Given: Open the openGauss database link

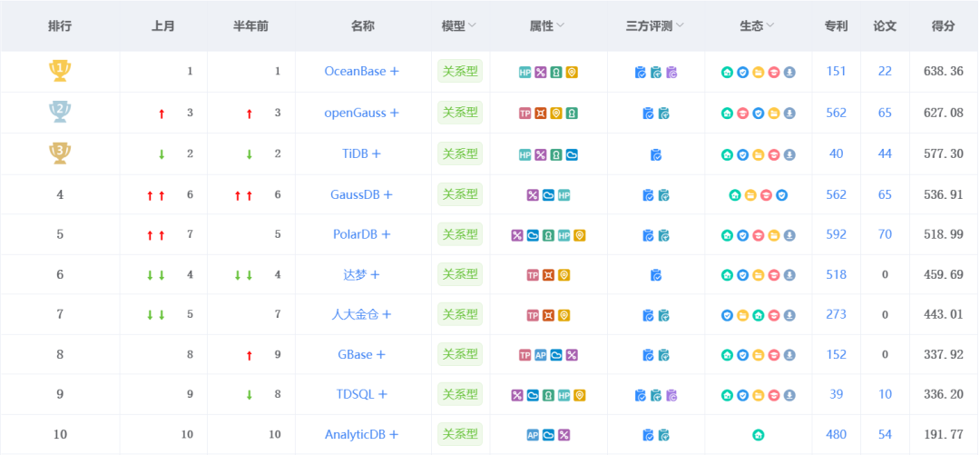Looking at the screenshot, I should 355,113.
